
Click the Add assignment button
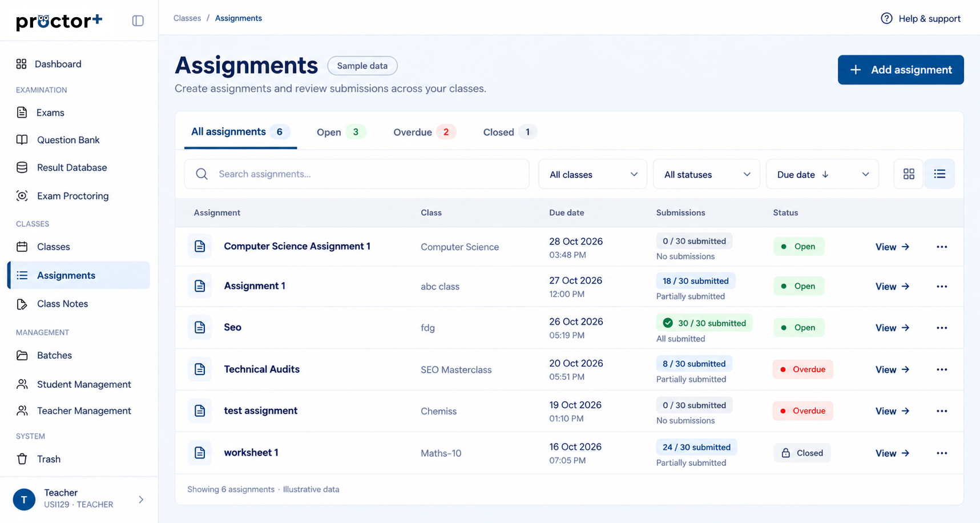click(901, 70)
